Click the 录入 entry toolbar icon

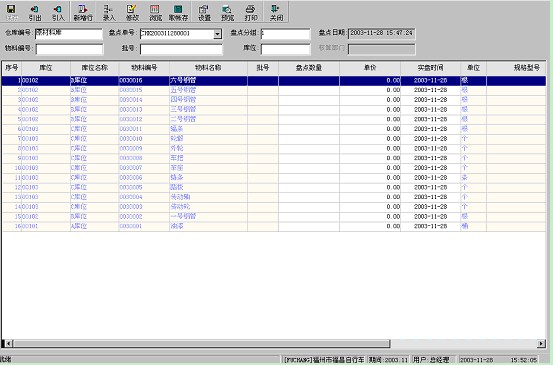(x=109, y=13)
